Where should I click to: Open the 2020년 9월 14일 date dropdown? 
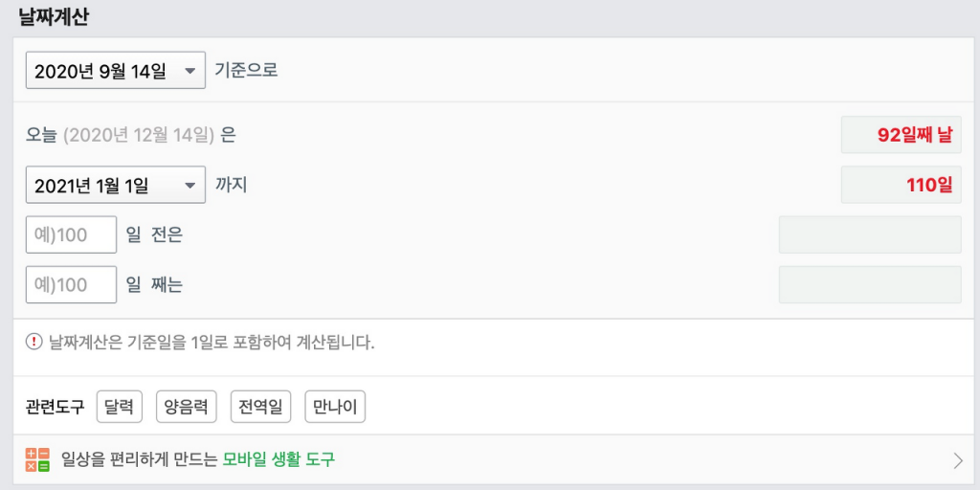[x=116, y=70]
